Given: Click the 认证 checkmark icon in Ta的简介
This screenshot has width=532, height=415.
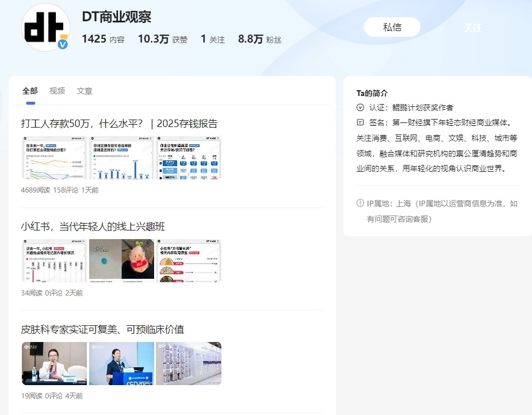Looking at the screenshot, I should 359,106.
